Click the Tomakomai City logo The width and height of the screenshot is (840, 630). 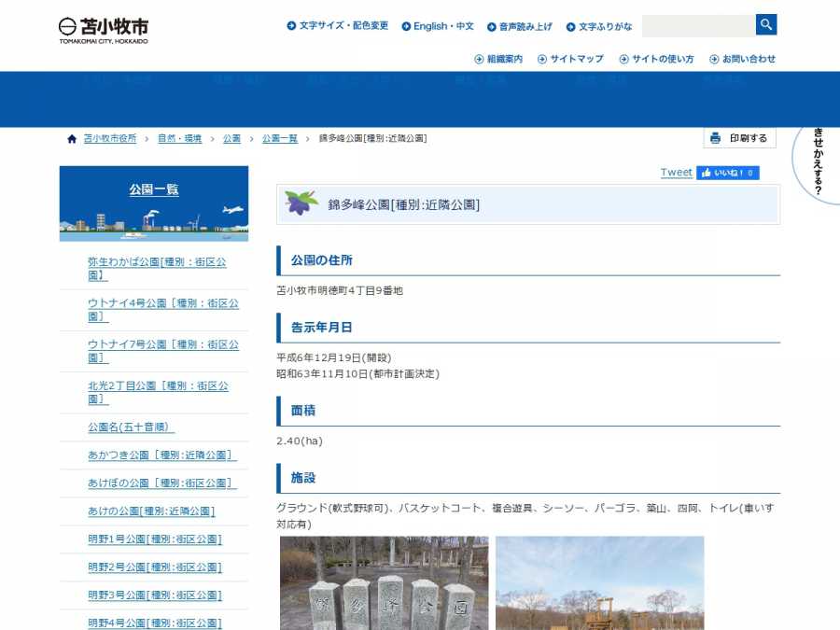(x=104, y=31)
